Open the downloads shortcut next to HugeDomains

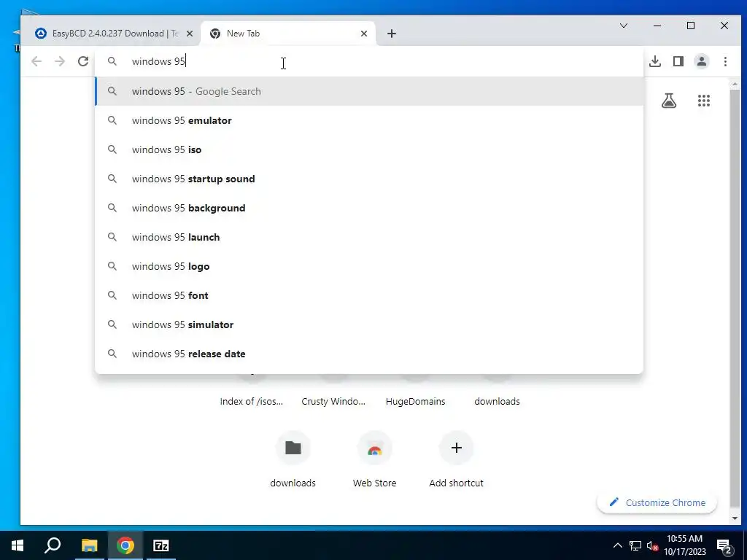coord(497,401)
